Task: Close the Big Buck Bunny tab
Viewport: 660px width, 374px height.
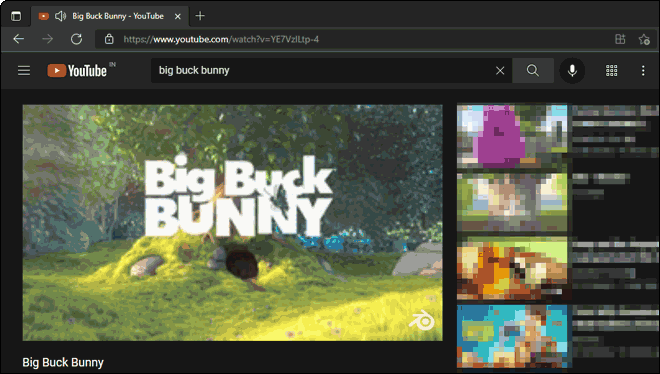Action: [x=178, y=16]
